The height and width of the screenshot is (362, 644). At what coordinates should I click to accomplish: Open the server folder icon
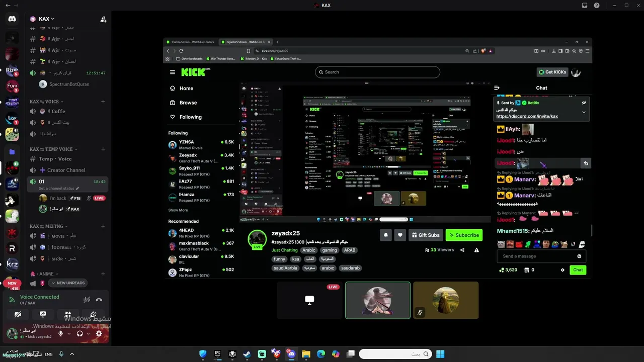pyautogui.click(x=12, y=151)
